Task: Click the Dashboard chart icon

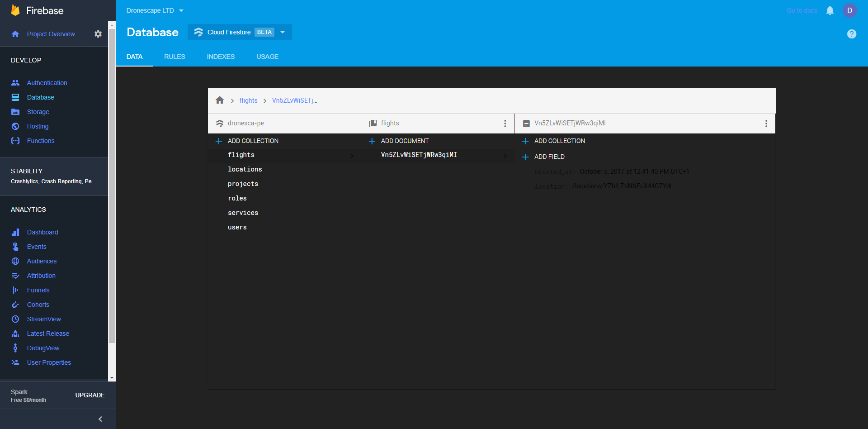Action: pyautogui.click(x=15, y=232)
